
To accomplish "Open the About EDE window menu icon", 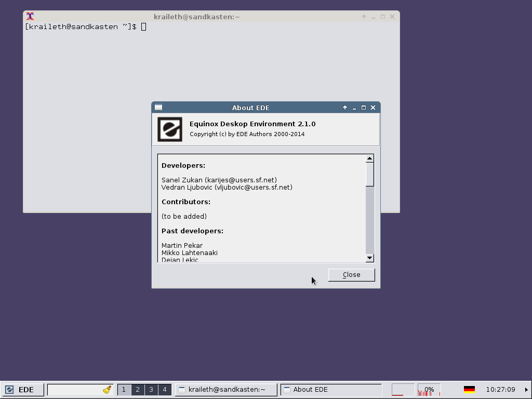I will pos(158,108).
